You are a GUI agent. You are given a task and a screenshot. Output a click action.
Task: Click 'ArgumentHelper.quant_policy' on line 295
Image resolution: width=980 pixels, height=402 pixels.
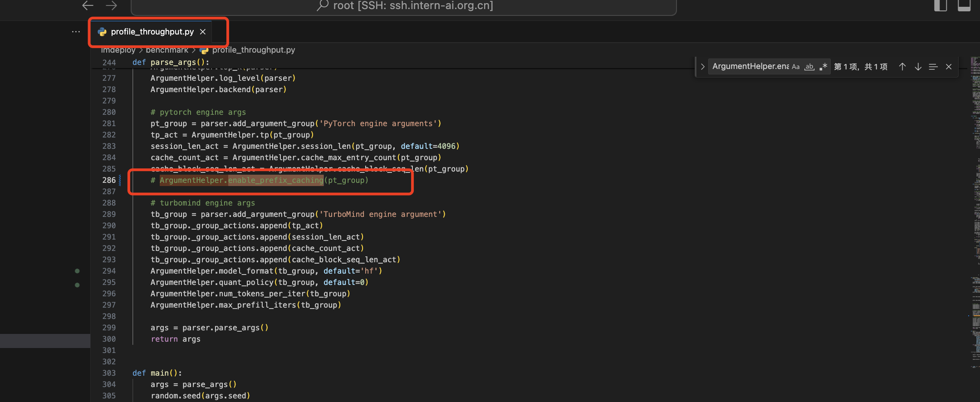(212, 282)
